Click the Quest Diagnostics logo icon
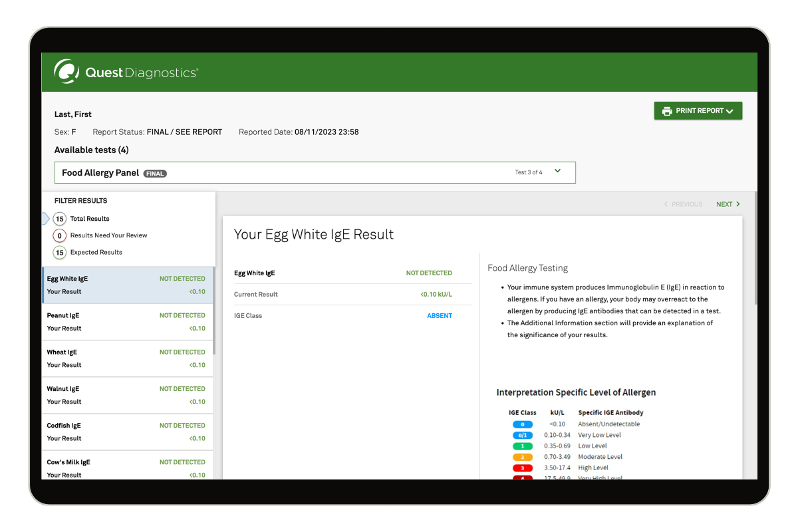 click(x=66, y=71)
